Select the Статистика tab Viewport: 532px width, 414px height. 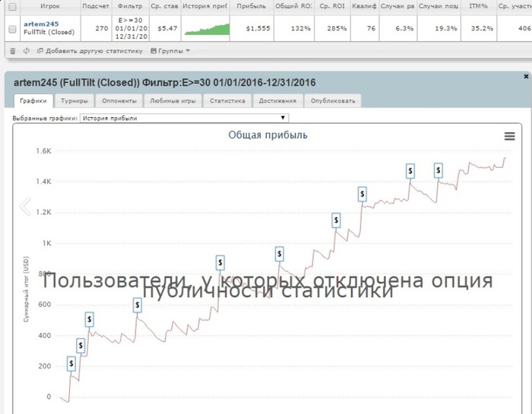pyautogui.click(x=227, y=101)
